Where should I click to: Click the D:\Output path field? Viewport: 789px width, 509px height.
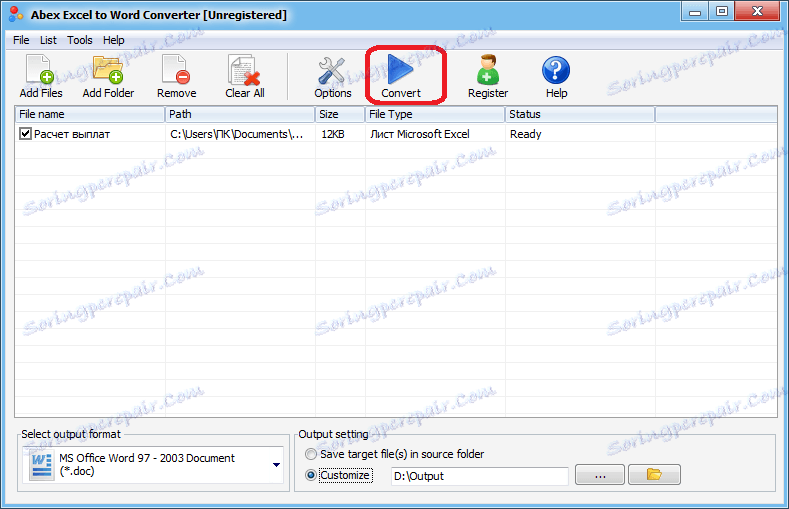pos(480,476)
